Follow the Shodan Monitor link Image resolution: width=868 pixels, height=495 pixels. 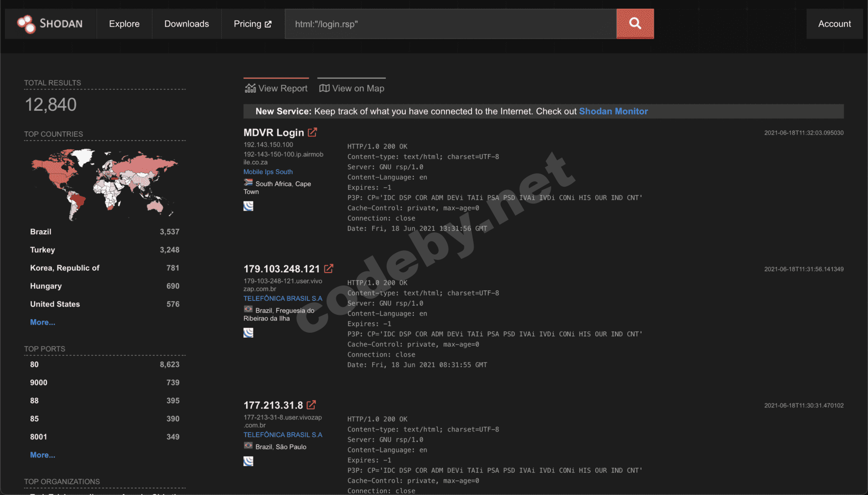613,111
